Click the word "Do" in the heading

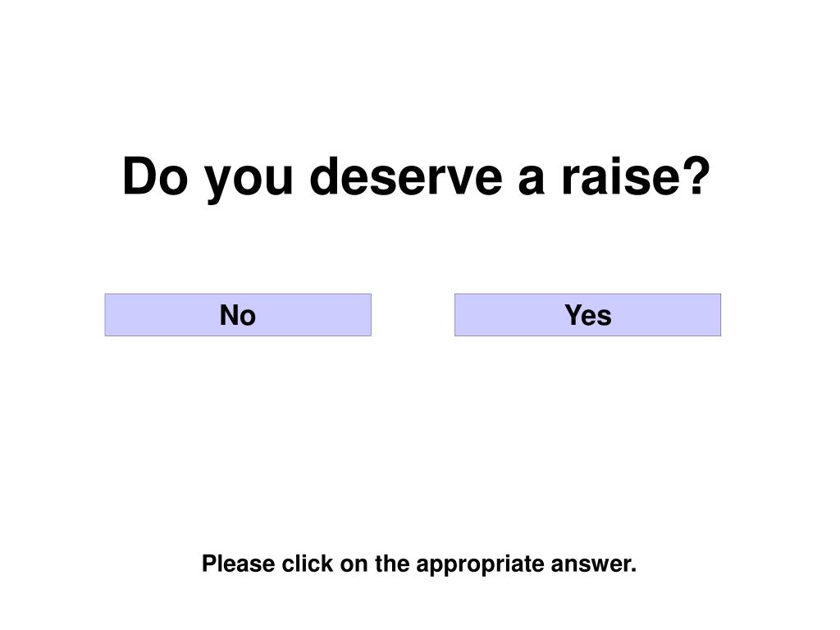point(155,176)
